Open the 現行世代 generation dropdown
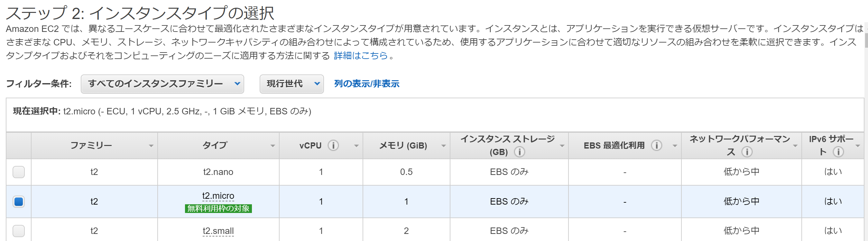Screen dimensions: 868x241 [291, 84]
